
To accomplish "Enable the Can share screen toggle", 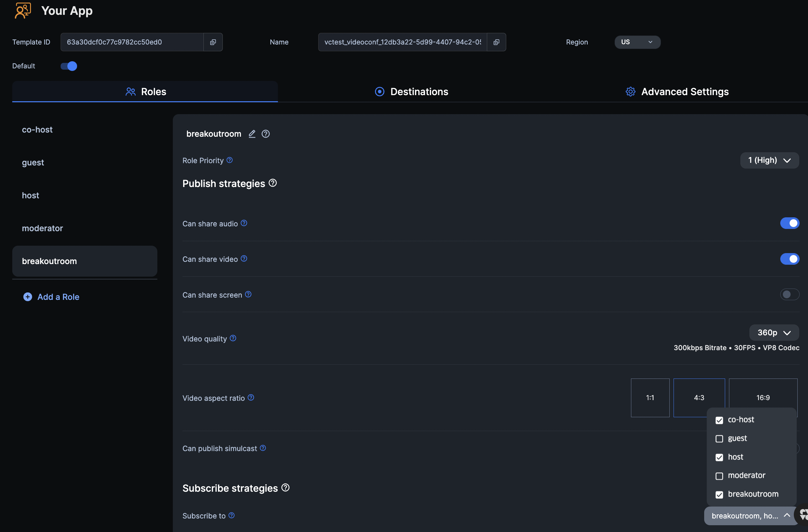I will point(789,294).
